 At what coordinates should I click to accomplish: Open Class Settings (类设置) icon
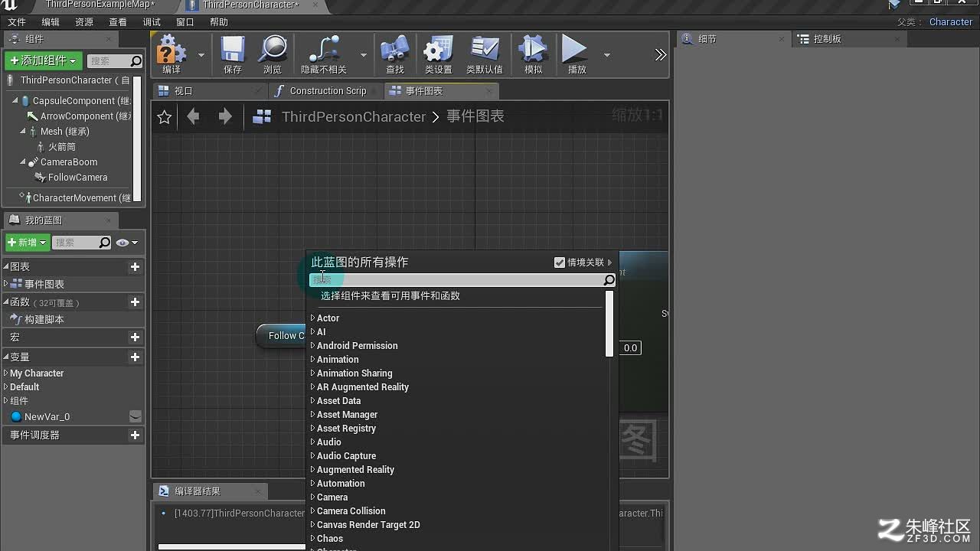pos(438,50)
